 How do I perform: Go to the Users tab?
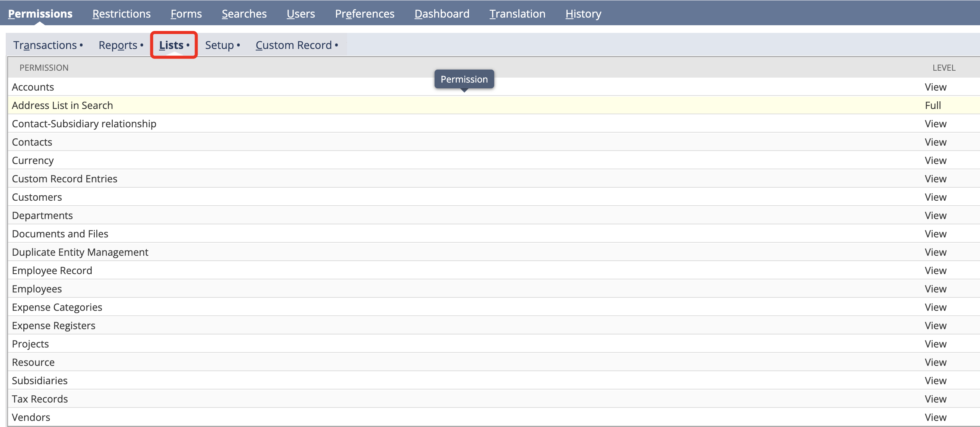tap(300, 14)
